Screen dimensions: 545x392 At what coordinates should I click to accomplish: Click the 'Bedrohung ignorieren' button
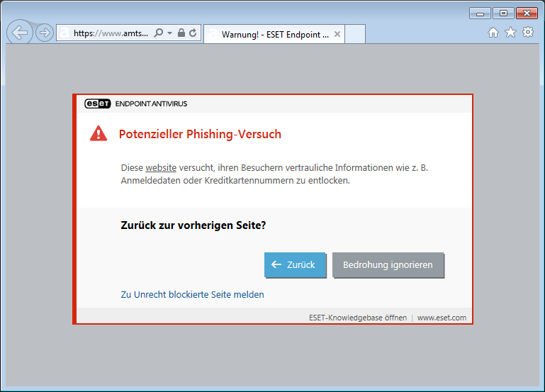(x=388, y=265)
